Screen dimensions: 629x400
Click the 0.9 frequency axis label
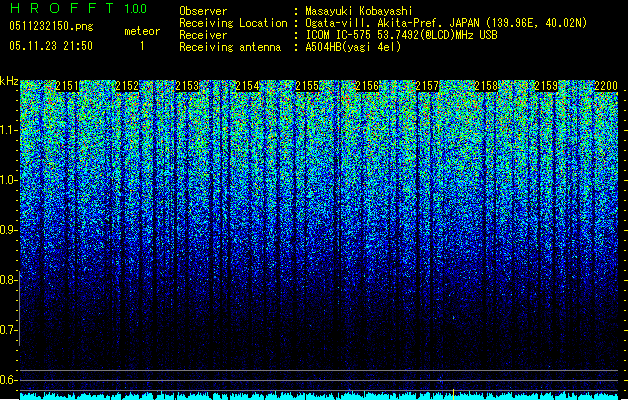[8, 230]
